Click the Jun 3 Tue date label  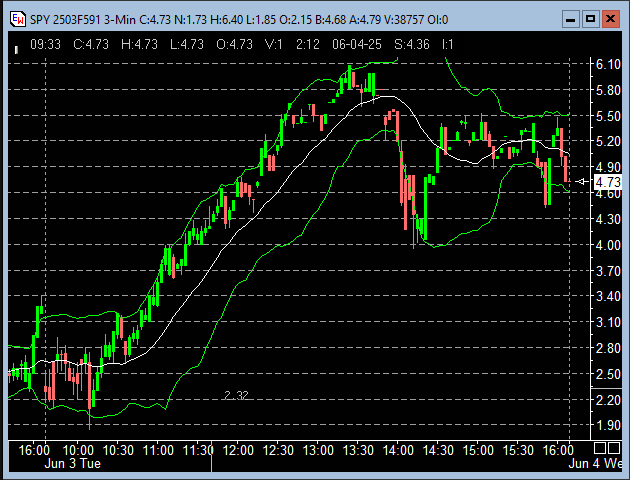73,464
